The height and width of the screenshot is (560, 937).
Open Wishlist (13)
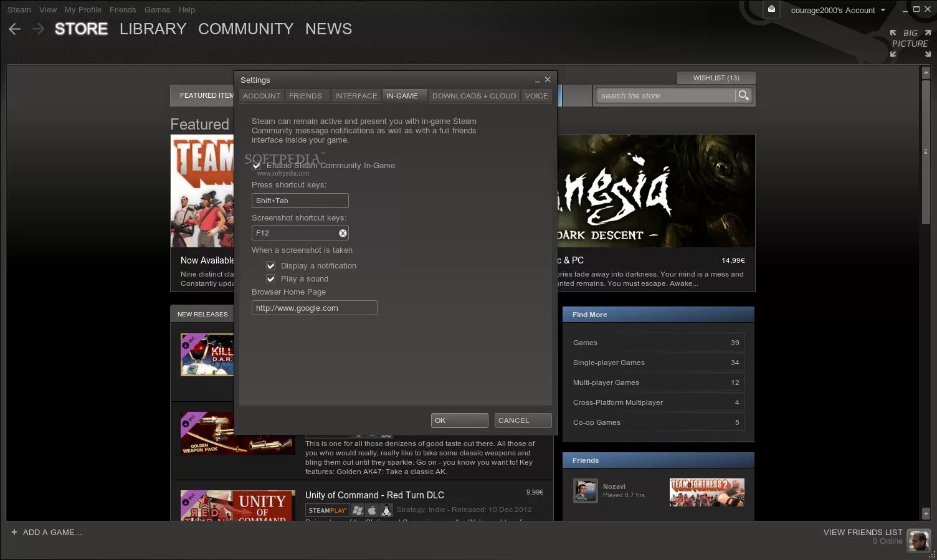[716, 78]
